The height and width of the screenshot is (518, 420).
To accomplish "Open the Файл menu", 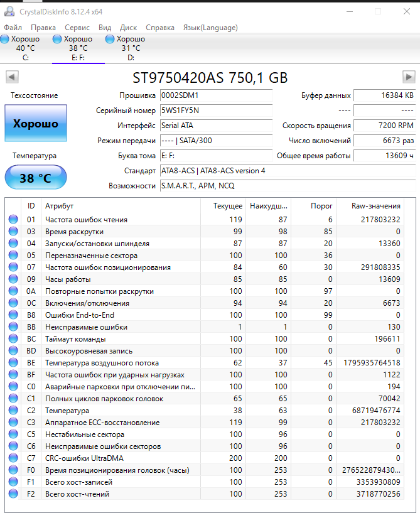I will [13, 28].
